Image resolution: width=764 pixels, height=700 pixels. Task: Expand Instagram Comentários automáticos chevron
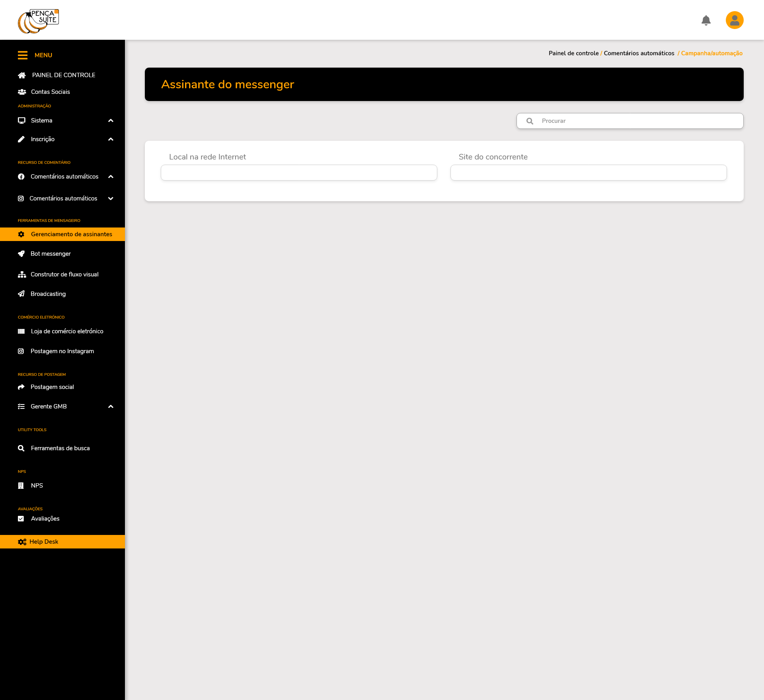point(111,198)
